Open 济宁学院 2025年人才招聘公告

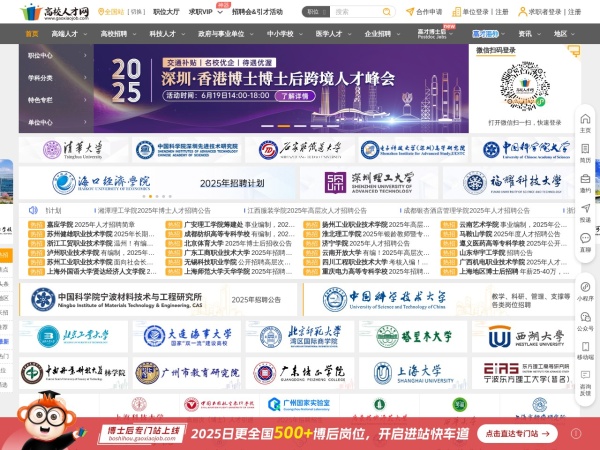tap(366, 243)
